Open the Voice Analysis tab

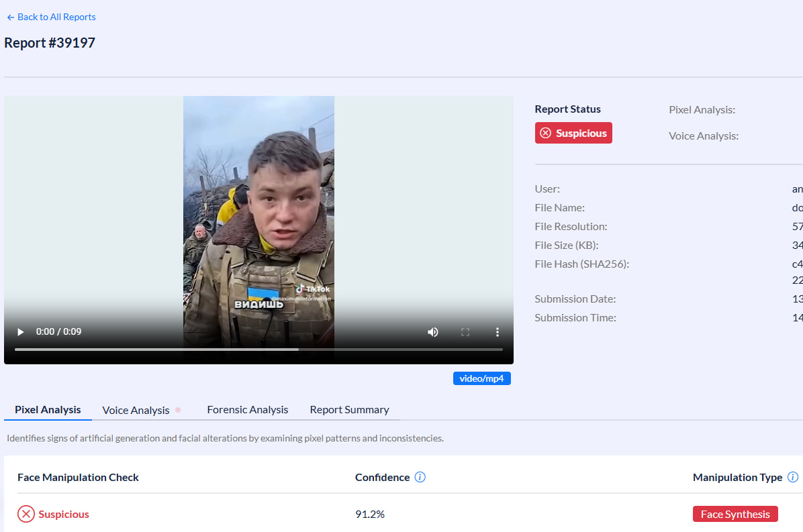point(136,410)
